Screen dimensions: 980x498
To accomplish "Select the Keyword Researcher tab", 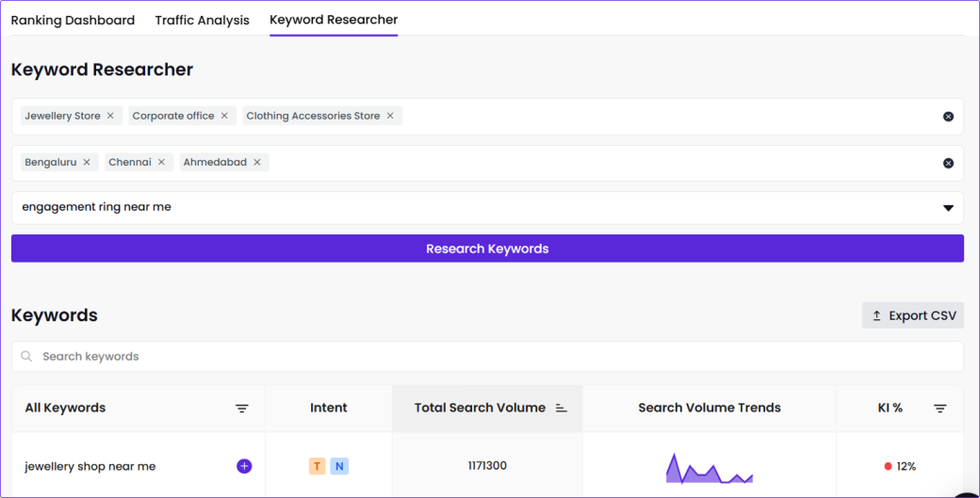I will (334, 20).
